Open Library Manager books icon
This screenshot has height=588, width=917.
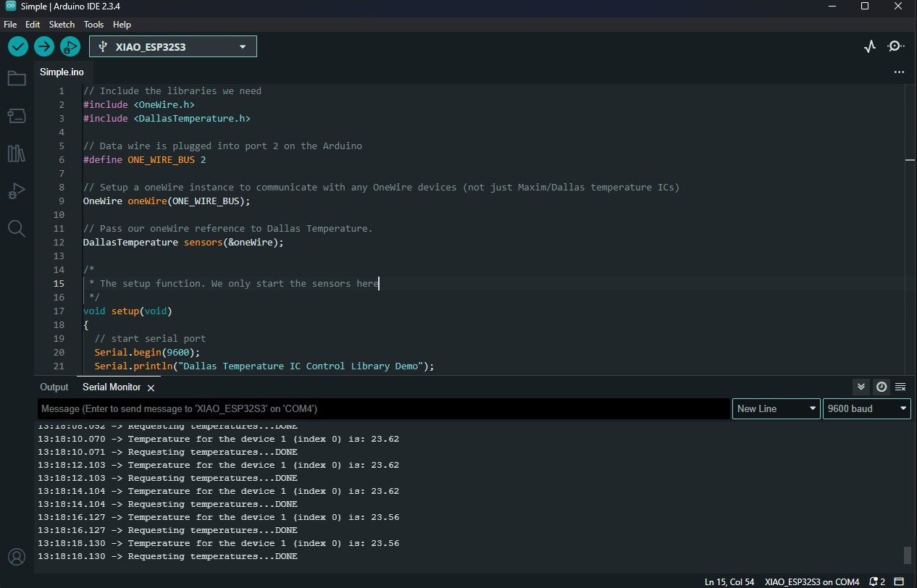tap(17, 154)
